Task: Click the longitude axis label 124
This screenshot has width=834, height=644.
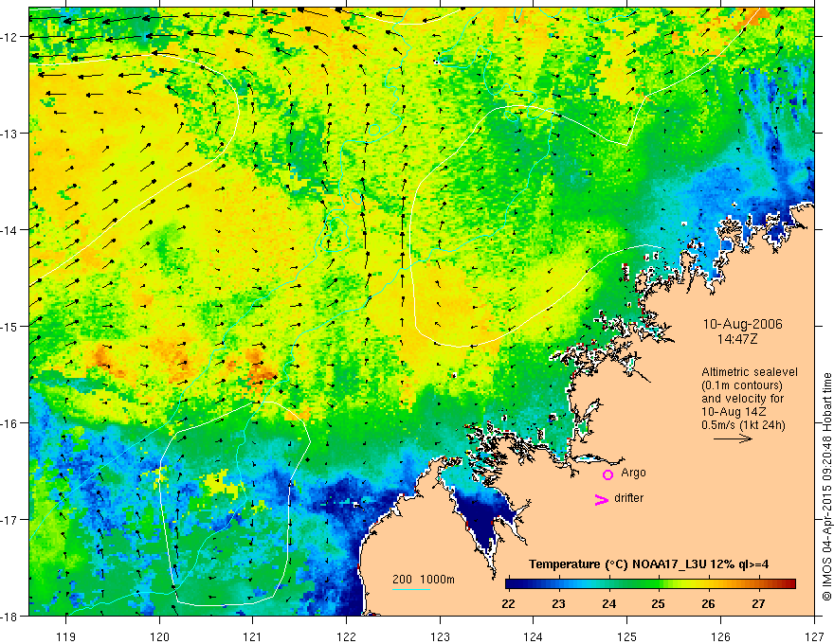Action: click(x=534, y=636)
